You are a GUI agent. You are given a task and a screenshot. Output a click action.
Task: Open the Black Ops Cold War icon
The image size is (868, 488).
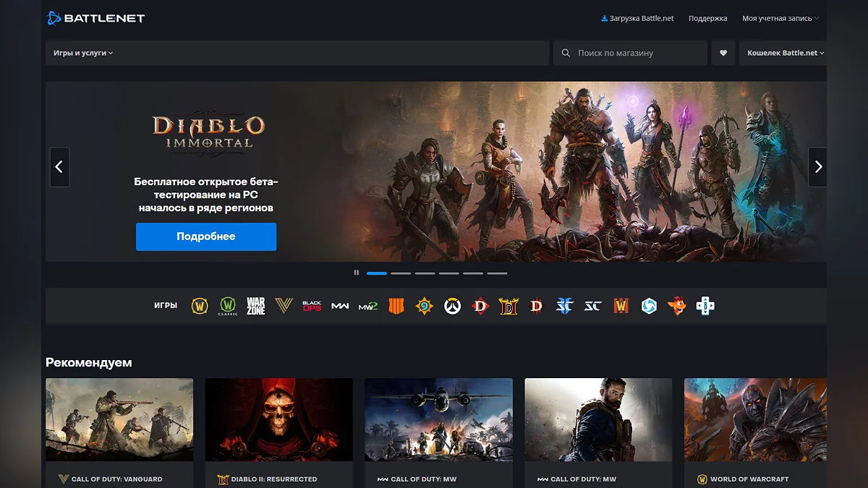[312, 306]
